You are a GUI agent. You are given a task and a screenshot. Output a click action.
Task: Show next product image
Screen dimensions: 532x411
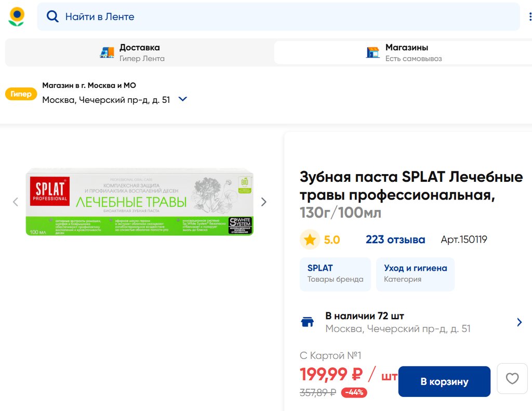click(264, 202)
